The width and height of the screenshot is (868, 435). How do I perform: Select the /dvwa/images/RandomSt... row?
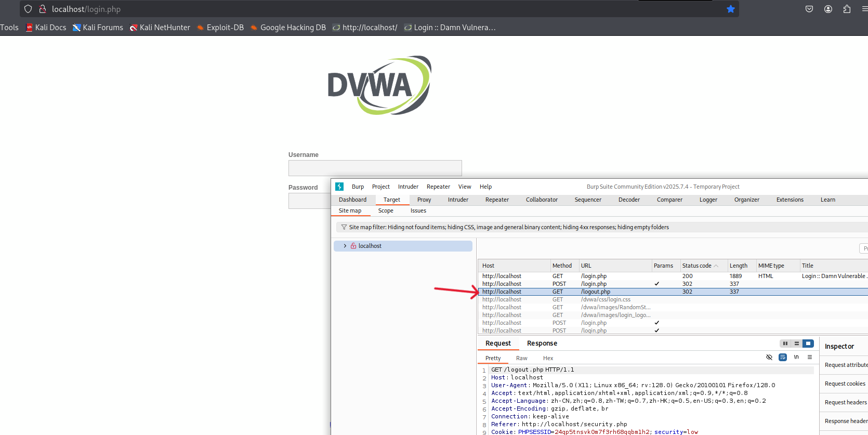673,307
